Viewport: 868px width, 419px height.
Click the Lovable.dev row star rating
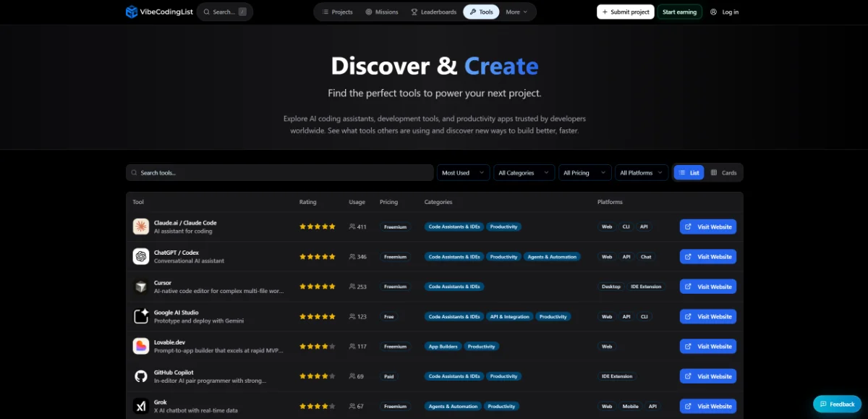318,346
